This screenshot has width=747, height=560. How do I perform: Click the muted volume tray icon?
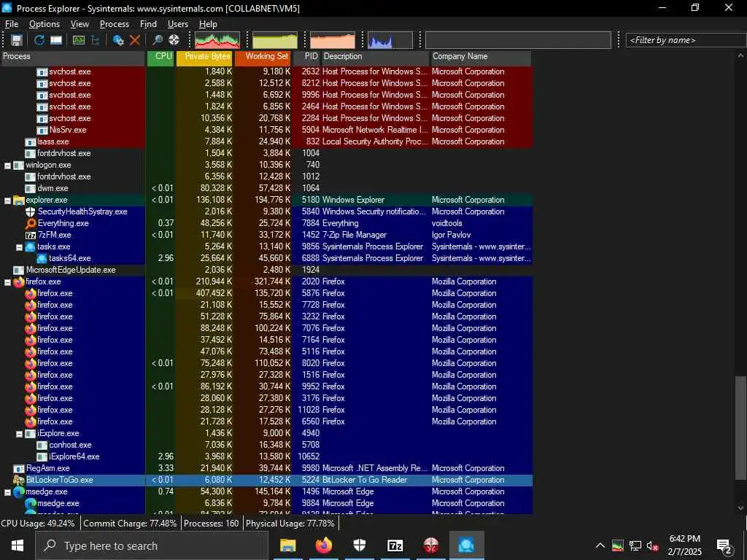[x=653, y=545]
